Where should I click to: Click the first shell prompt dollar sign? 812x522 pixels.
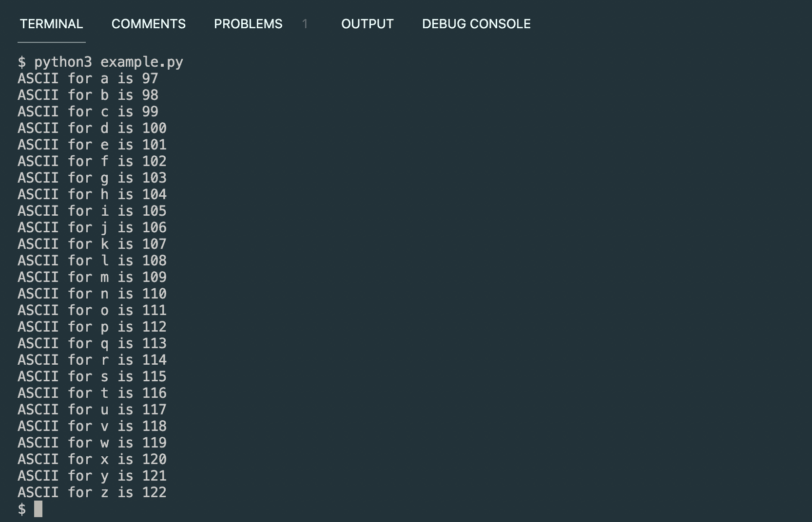point(21,61)
